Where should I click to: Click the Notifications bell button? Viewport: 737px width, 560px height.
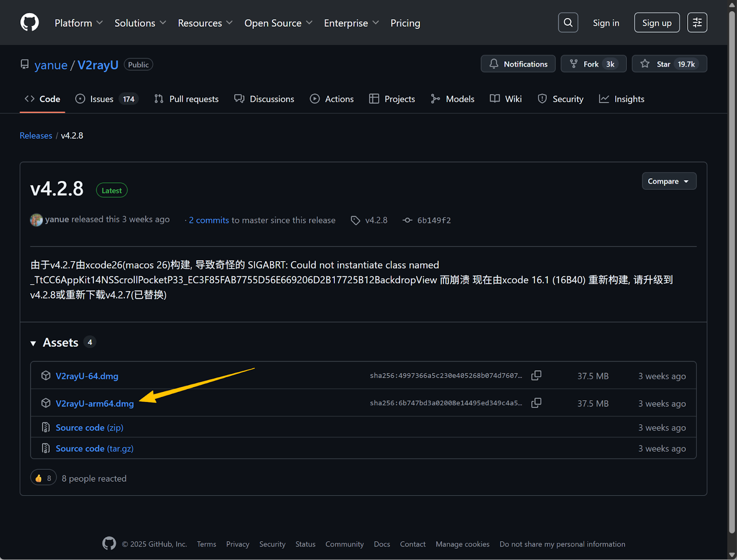tap(518, 64)
